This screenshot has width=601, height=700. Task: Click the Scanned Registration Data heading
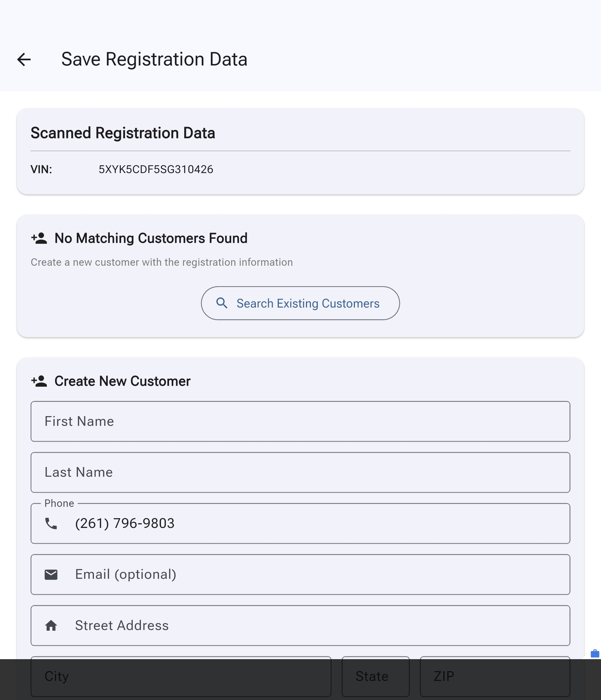122,133
